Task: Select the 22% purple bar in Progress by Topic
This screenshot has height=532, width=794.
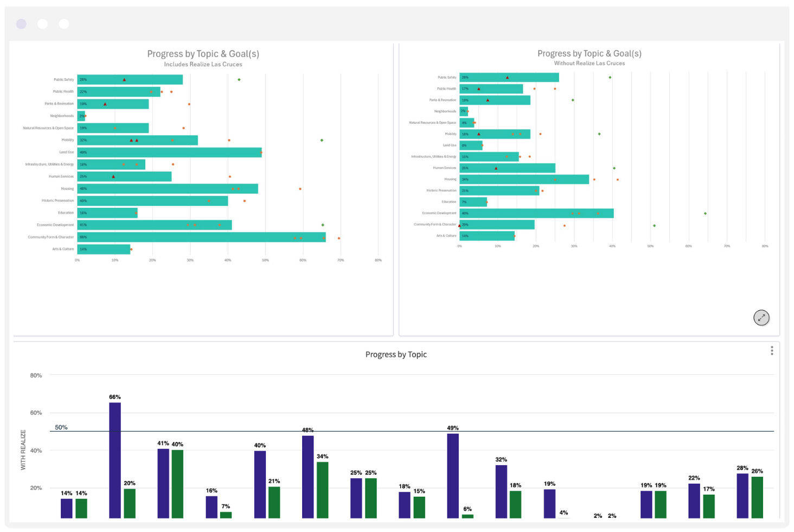Action: [694, 501]
